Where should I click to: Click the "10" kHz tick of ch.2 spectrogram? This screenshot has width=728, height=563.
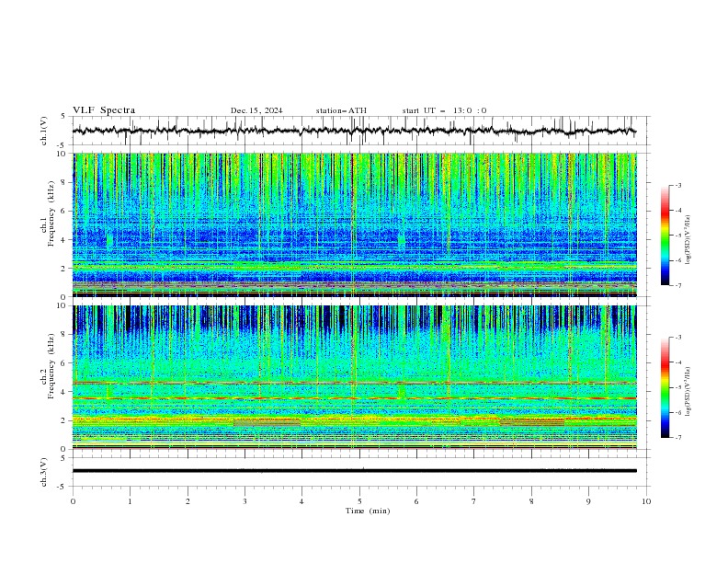point(63,305)
